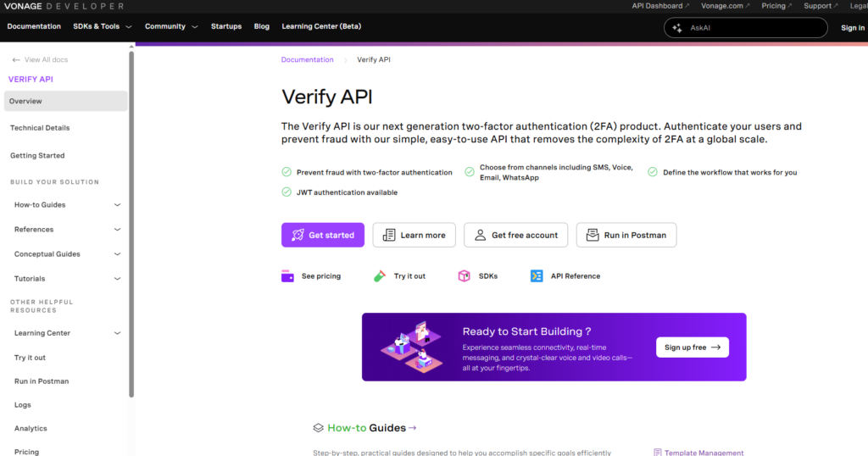
Task: Click the arrow after How-to Guides heading
Action: (x=413, y=428)
